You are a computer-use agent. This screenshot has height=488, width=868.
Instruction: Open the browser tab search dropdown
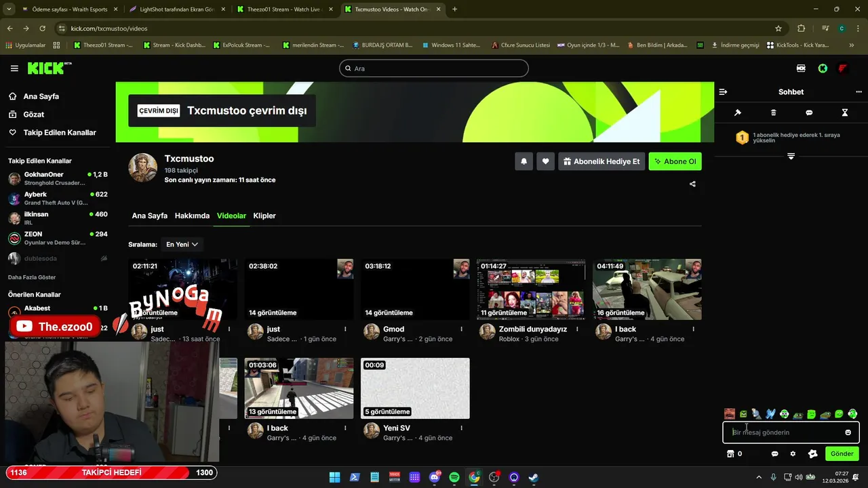pyautogui.click(x=9, y=9)
